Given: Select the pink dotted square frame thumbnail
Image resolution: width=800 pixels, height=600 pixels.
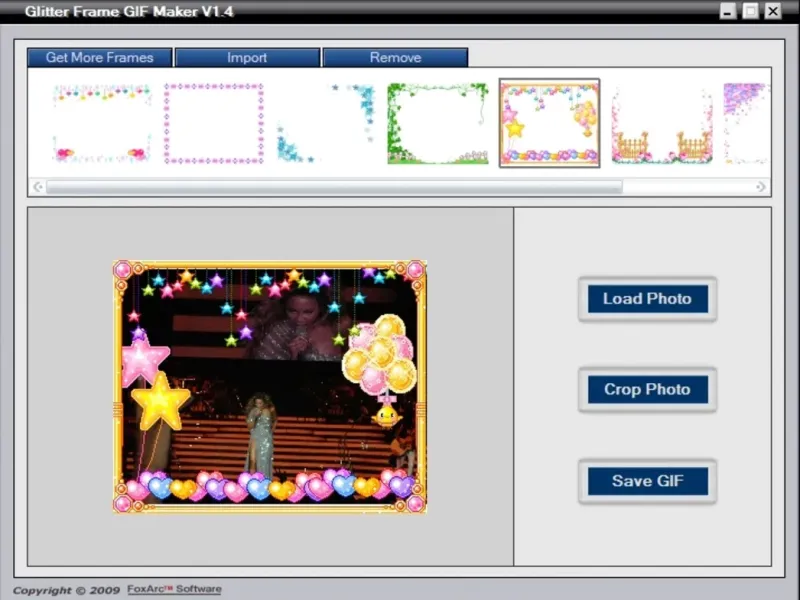Looking at the screenshot, I should tap(214, 123).
